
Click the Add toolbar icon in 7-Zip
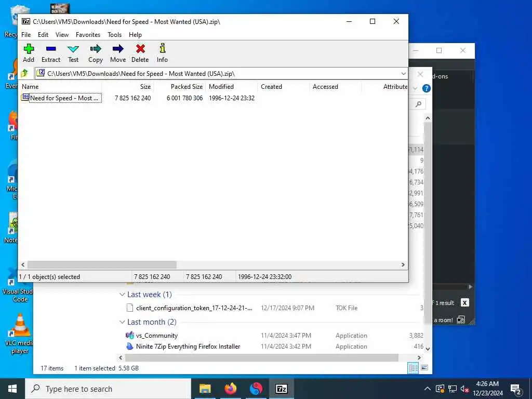pos(29,49)
